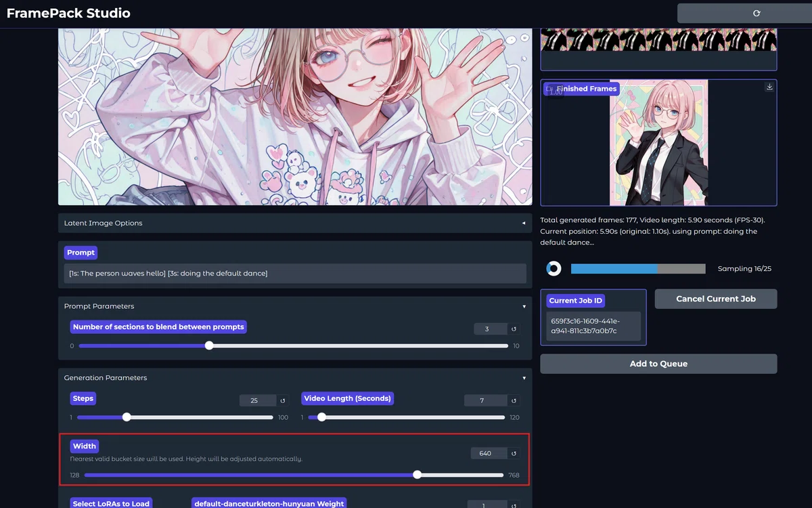
Task: Reset the Video Length value
Action: (x=514, y=400)
